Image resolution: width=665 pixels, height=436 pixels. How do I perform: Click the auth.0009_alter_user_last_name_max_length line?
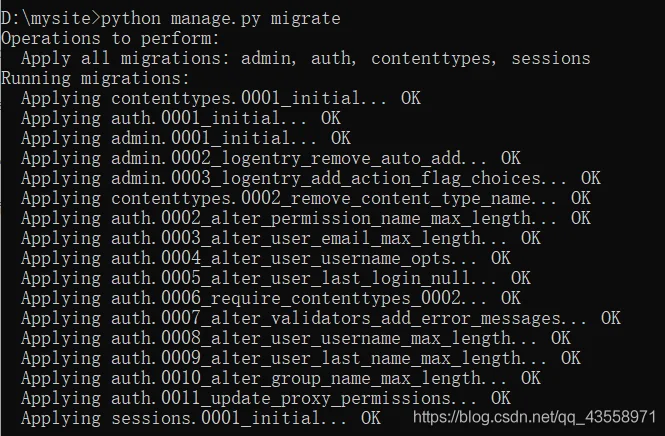pyautogui.click(x=300, y=358)
